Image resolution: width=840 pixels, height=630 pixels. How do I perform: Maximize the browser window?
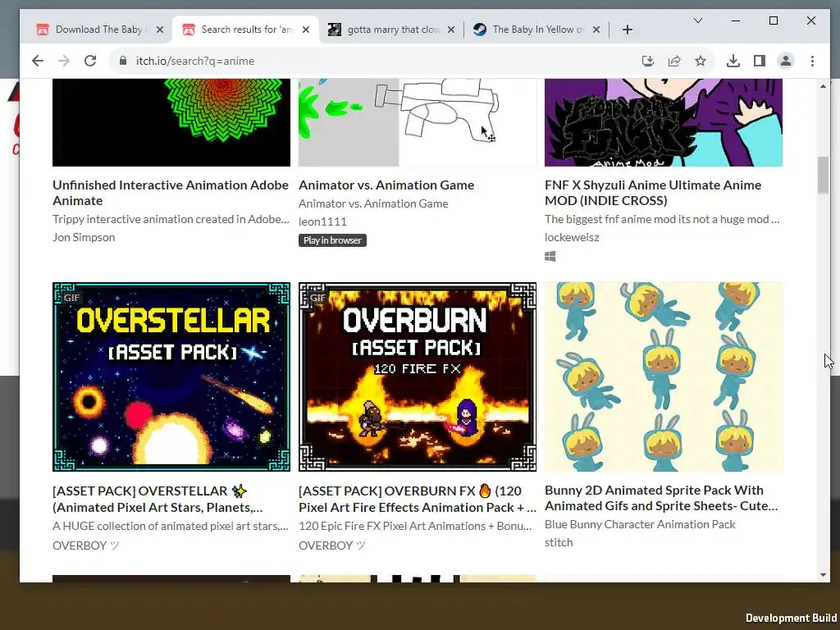pos(773,21)
